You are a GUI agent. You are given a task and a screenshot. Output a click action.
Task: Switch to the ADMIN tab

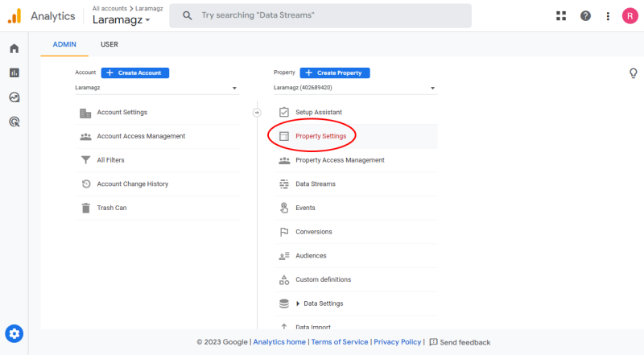64,44
